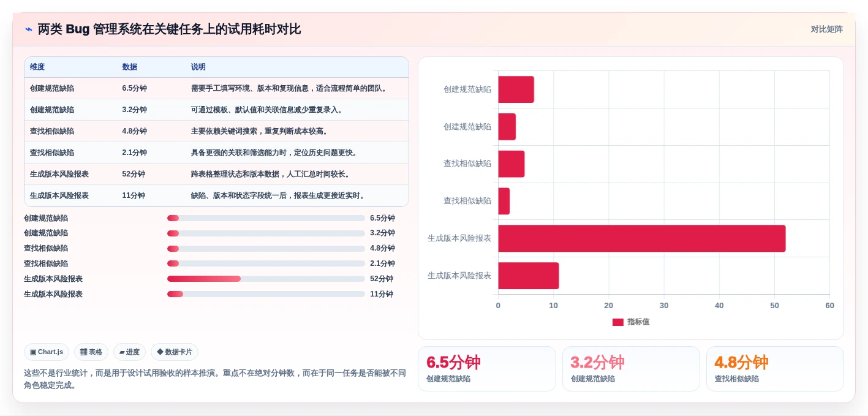Click the x-axis tick label 60
868x416 pixels.
[x=829, y=306]
